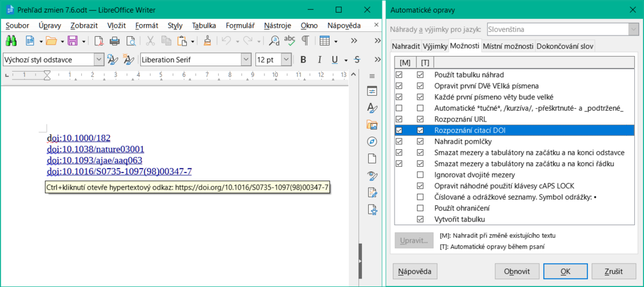Open the Gallery icon in sidebar
Viewport: 644px width, 287px height.
[372, 125]
